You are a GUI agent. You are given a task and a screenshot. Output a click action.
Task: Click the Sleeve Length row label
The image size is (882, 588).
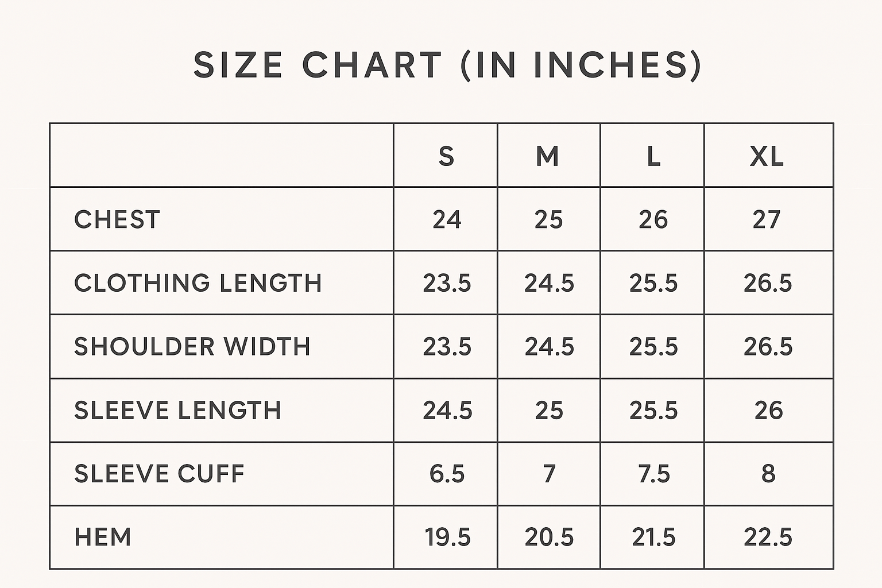click(x=178, y=411)
